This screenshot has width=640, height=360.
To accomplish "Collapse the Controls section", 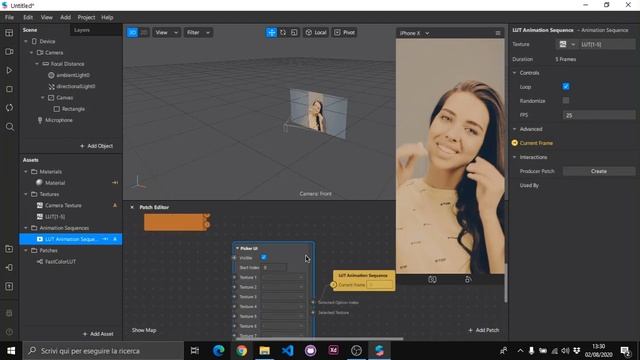I will (515, 73).
